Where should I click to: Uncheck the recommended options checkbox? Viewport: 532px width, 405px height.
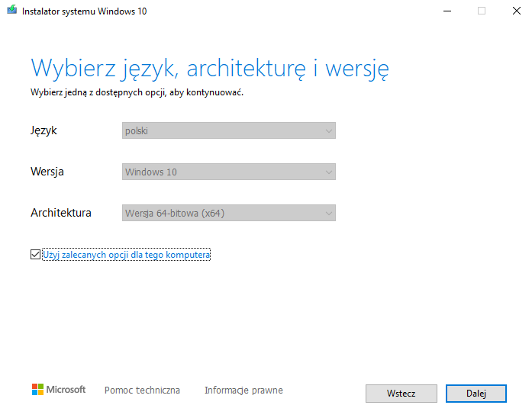coord(36,255)
